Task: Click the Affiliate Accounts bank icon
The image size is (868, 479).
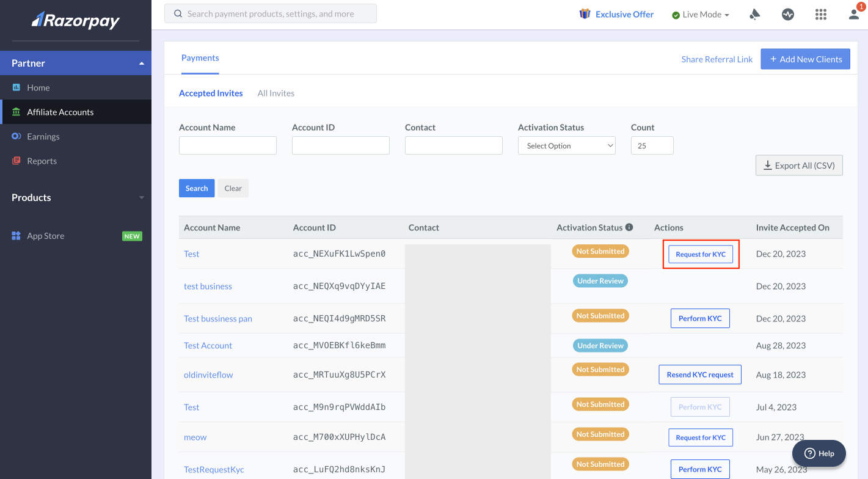Action: pos(16,112)
